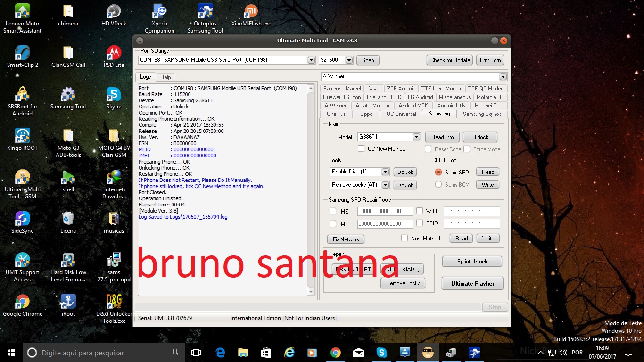Launch Kingo ROOT icon

pyautogui.click(x=22, y=140)
